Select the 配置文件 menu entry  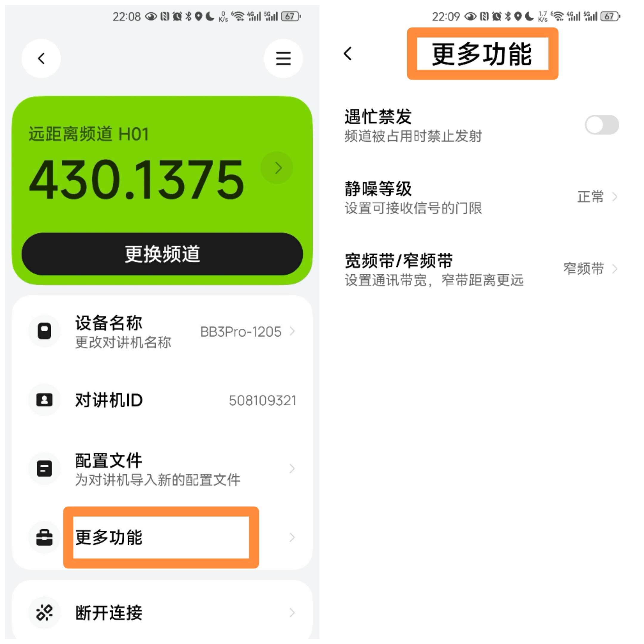coord(162,468)
